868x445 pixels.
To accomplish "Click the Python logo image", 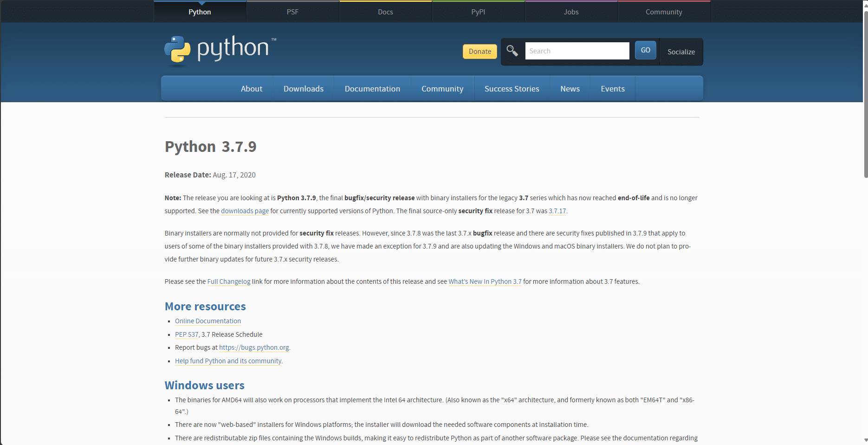I will [220, 51].
